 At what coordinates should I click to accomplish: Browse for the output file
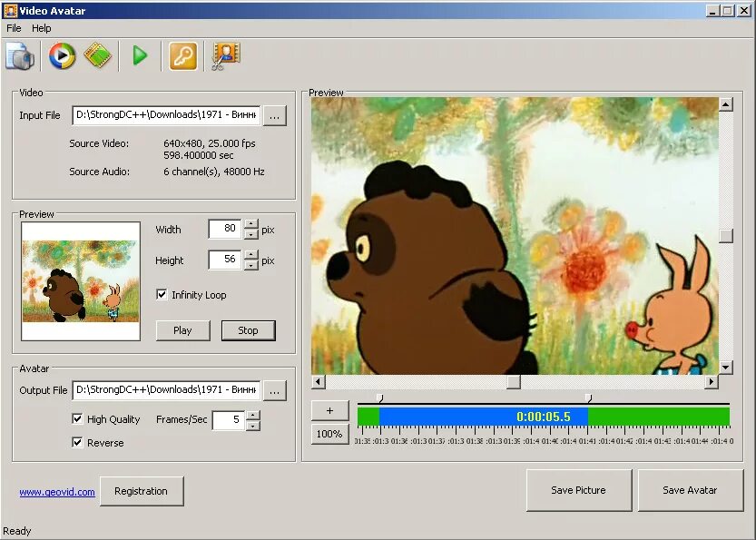click(275, 390)
